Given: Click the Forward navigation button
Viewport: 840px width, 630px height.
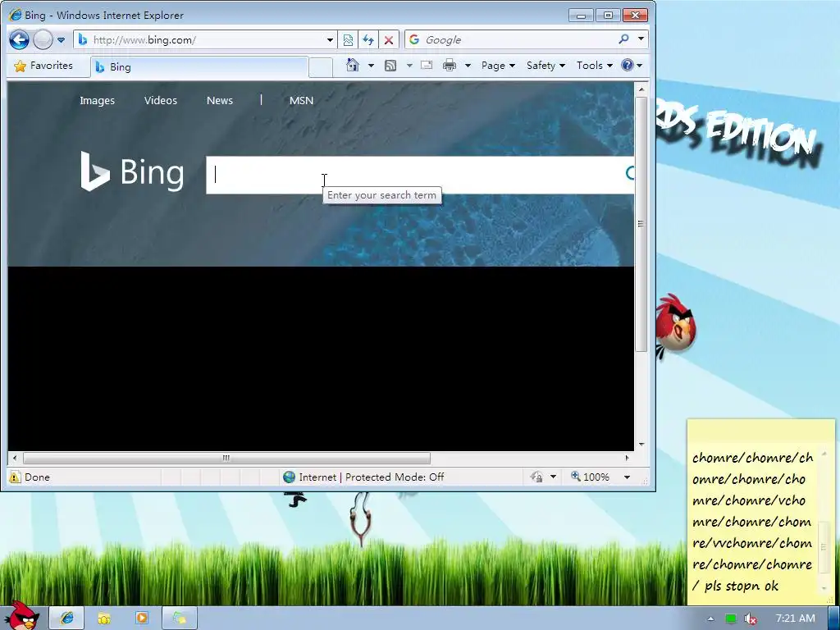Looking at the screenshot, I should click(x=43, y=39).
